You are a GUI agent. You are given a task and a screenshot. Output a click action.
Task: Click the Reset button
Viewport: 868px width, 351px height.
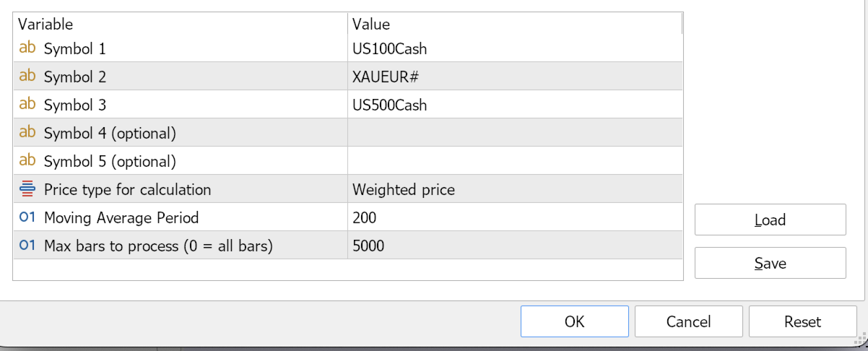click(802, 321)
